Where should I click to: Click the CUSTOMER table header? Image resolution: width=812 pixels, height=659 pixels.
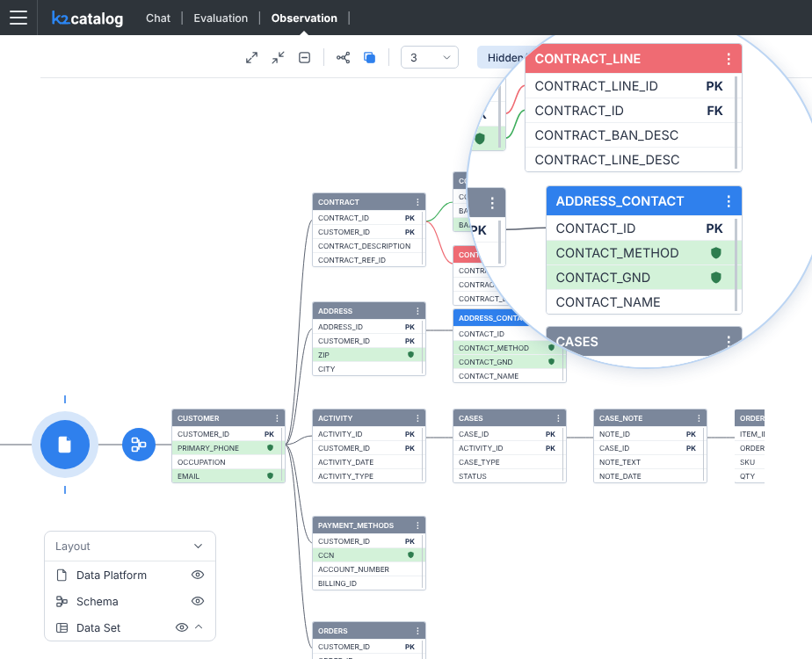(x=228, y=418)
